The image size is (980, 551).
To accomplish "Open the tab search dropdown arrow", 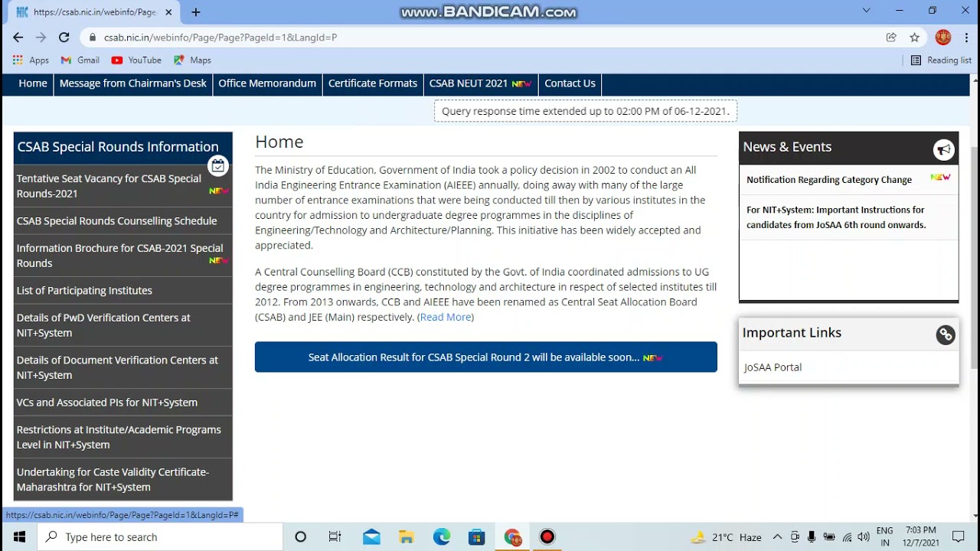I will [866, 11].
